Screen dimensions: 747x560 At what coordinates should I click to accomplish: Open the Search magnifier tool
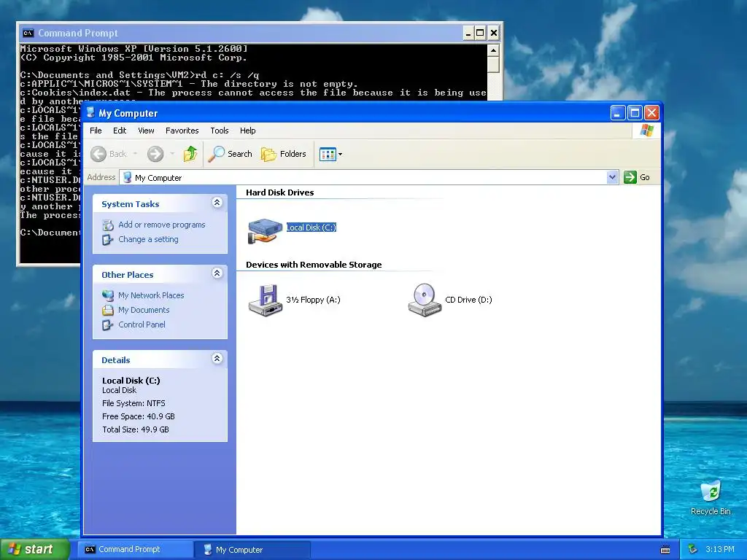point(230,154)
